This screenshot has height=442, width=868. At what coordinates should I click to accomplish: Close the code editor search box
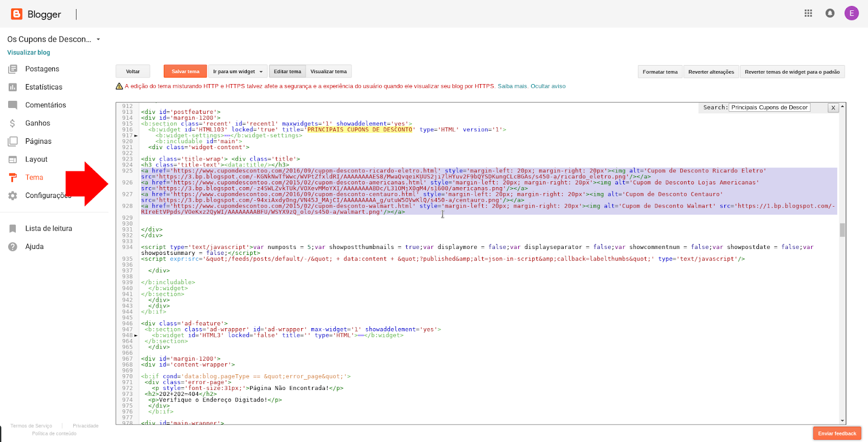[x=833, y=107]
